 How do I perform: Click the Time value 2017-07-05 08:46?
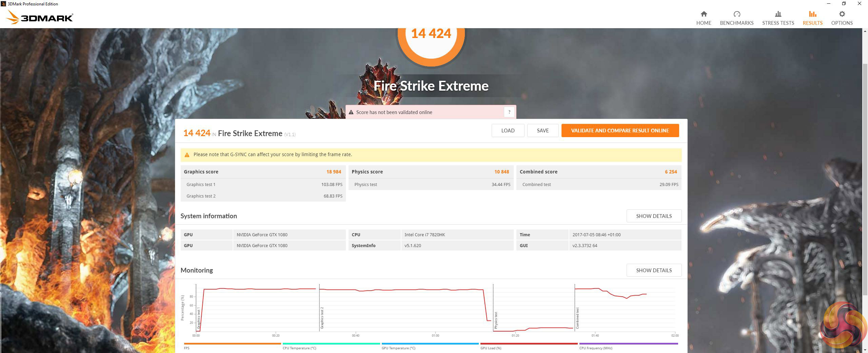click(x=596, y=235)
